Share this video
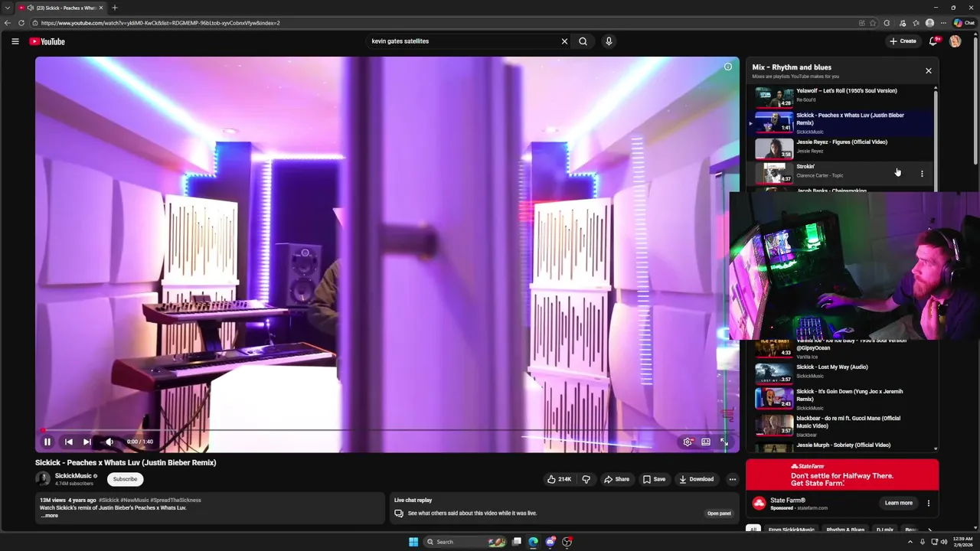 coord(616,479)
